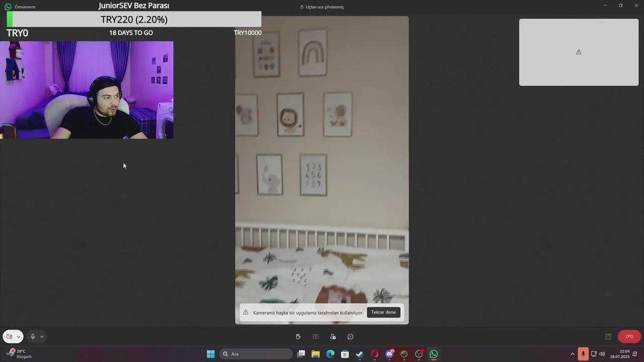The height and width of the screenshot is (362, 644).
Task: Expand microphone options dropdown arrow
Action: 42,337
